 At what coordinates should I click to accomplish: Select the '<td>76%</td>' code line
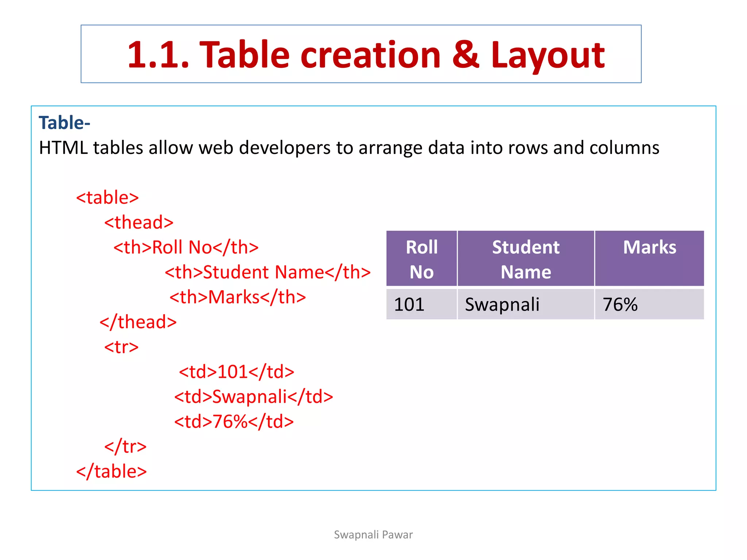(234, 421)
